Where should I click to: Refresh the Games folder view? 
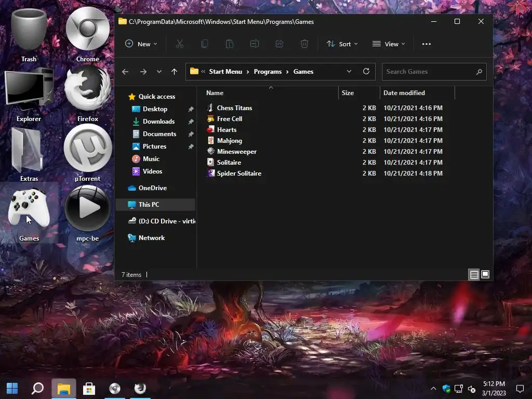coord(366,71)
